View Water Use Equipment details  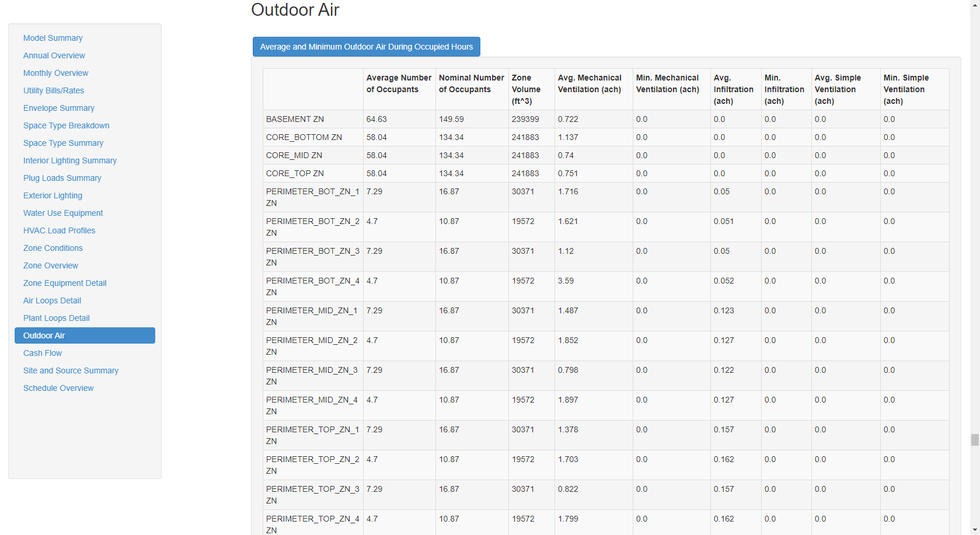pos(63,213)
